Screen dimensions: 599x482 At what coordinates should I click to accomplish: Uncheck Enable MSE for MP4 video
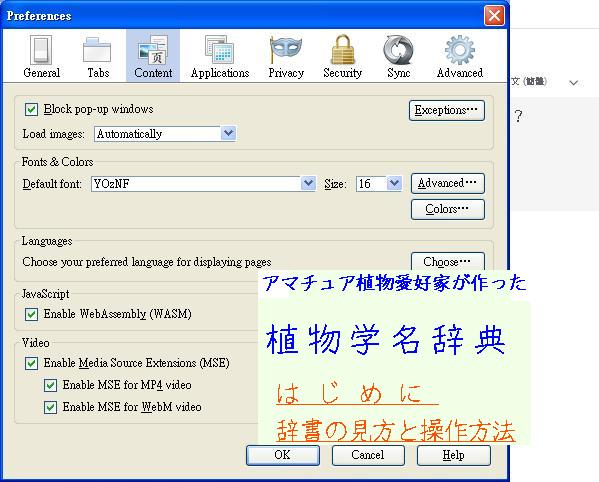click(x=50, y=385)
